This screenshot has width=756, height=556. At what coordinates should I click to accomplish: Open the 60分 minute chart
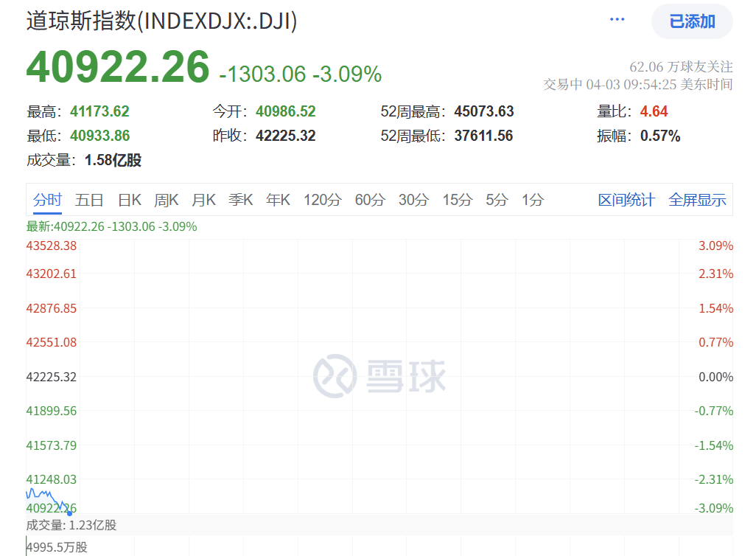(x=369, y=199)
